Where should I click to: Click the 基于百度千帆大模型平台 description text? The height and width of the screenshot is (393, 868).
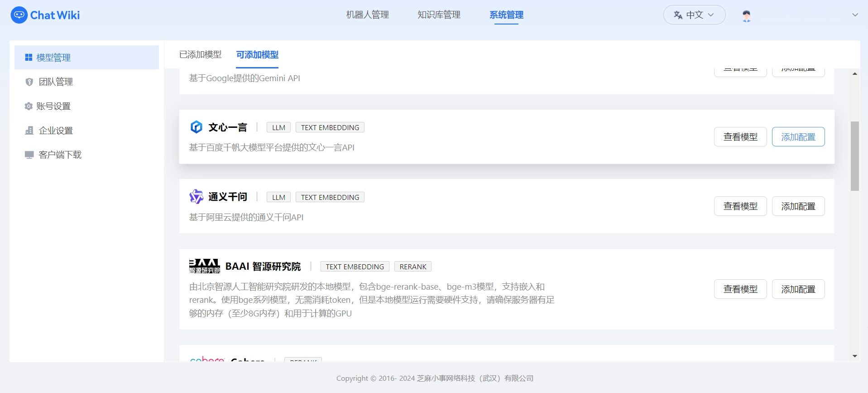(272, 147)
